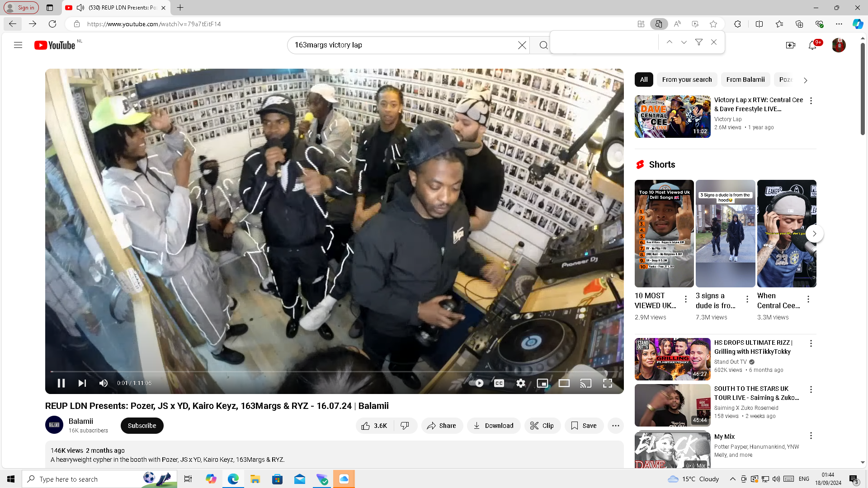Enter fullscreen mode
This screenshot has height=488, width=868.
(607, 383)
